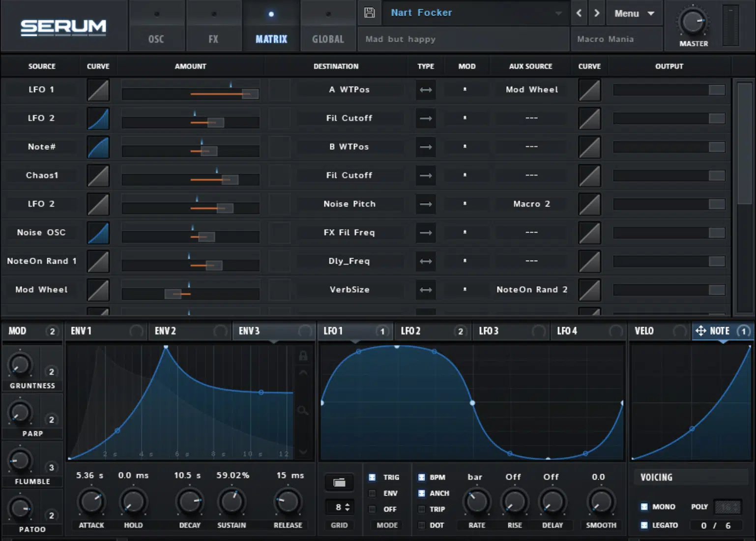Open the Menu dropdown
The width and height of the screenshot is (756, 541).
click(x=634, y=13)
